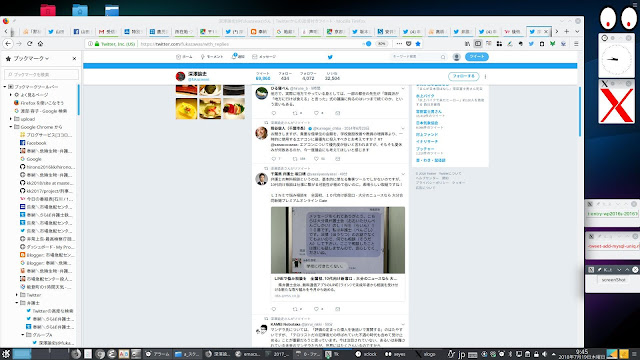Open Twitter Moments (モーメント) link
The image size is (640, 360).
[212, 57]
